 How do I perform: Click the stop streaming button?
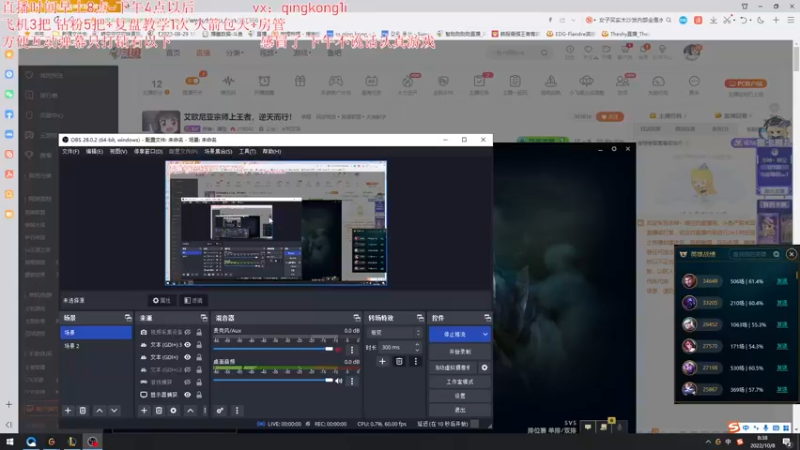pyautogui.click(x=455, y=334)
